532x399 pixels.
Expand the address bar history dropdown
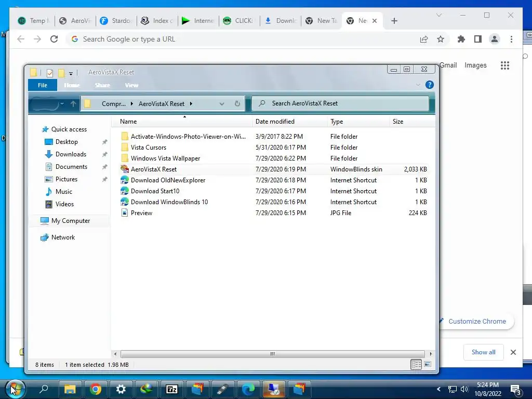[x=222, y=104]
